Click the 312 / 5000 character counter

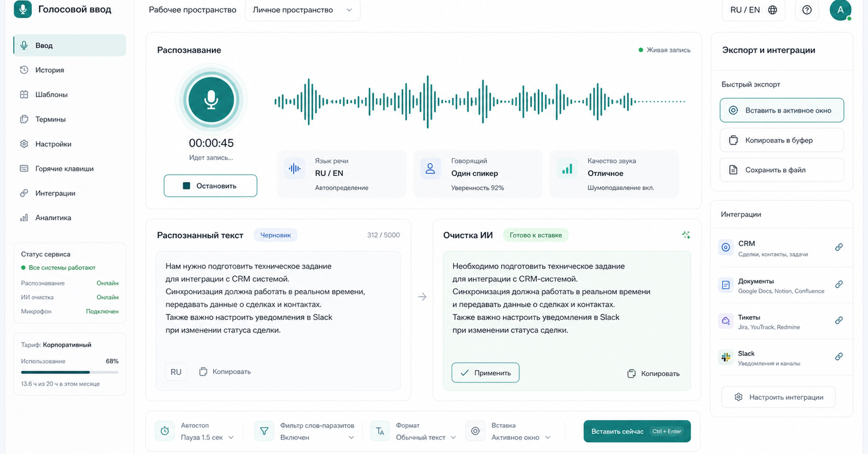click(x=383, y=235)
